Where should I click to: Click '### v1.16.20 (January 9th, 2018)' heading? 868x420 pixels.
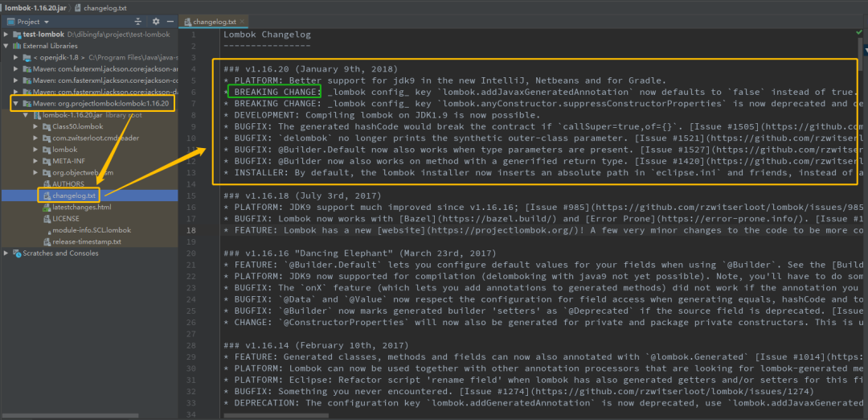310,69
